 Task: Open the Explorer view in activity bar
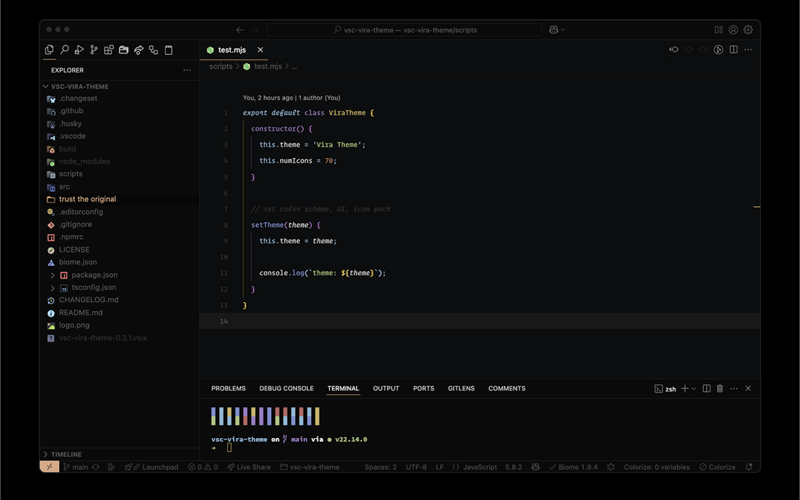click(49, 50)
